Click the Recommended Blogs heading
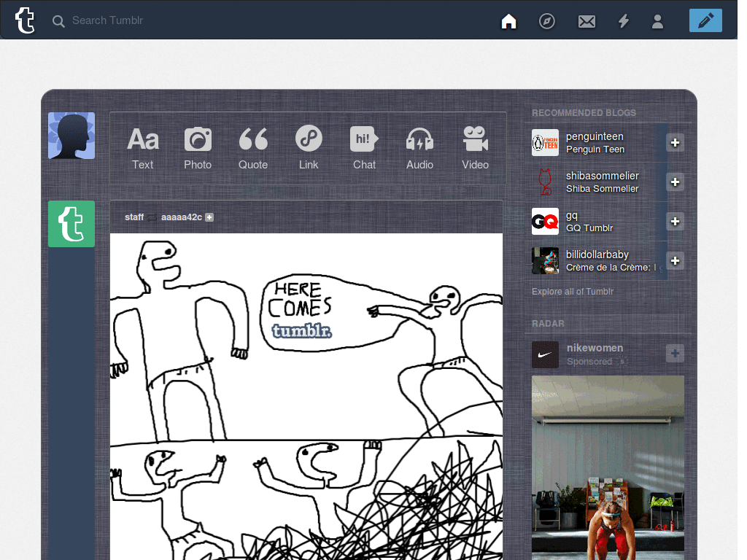Screen dimensions: 747x560 coord(584,113)
